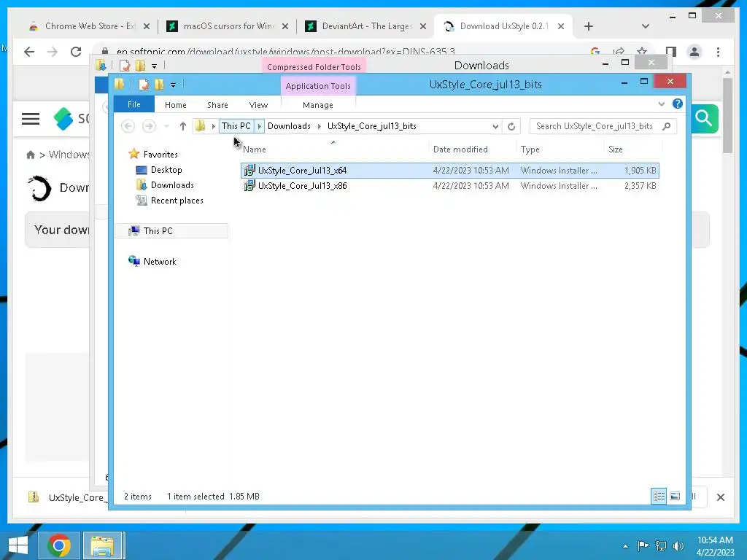Click File Explorer taskbar icon
Screen dimensions: 747x560
(102, 545)
